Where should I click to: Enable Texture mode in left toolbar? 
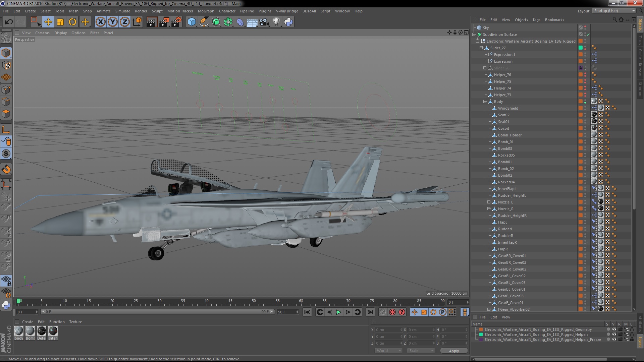click(x=6, y=65)
